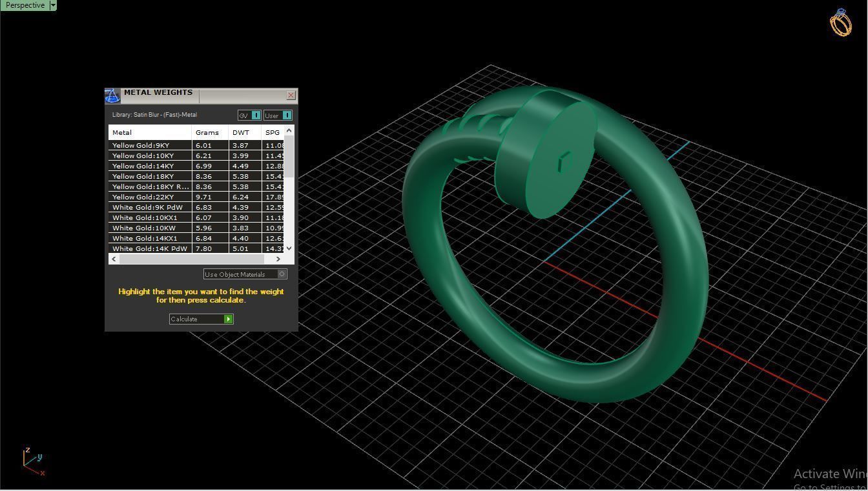Sort by the Metal column header

coord(150,132)
